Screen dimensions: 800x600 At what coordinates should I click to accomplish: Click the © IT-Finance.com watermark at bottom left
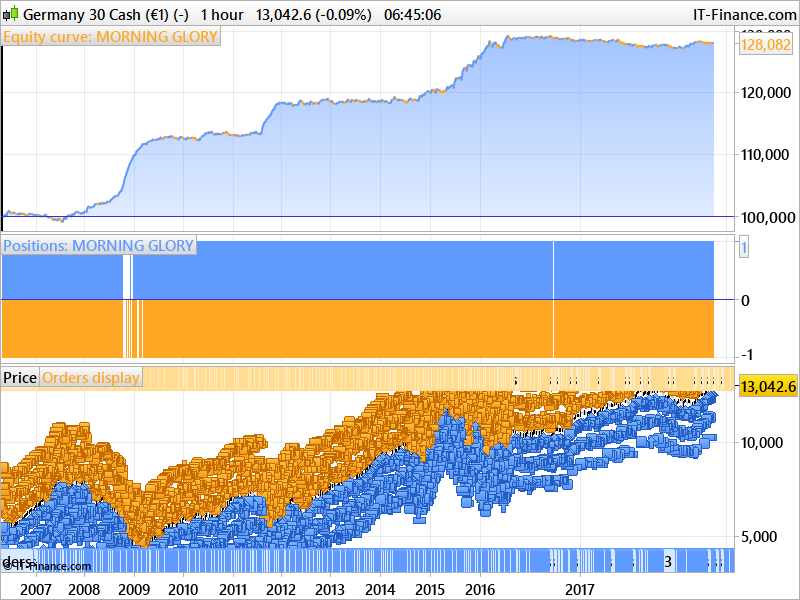click(x=46, y=565)
